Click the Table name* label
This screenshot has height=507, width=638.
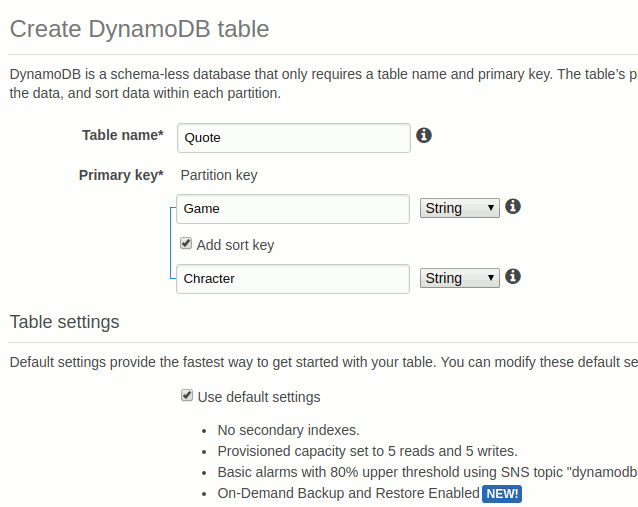[x=122, y=135]
